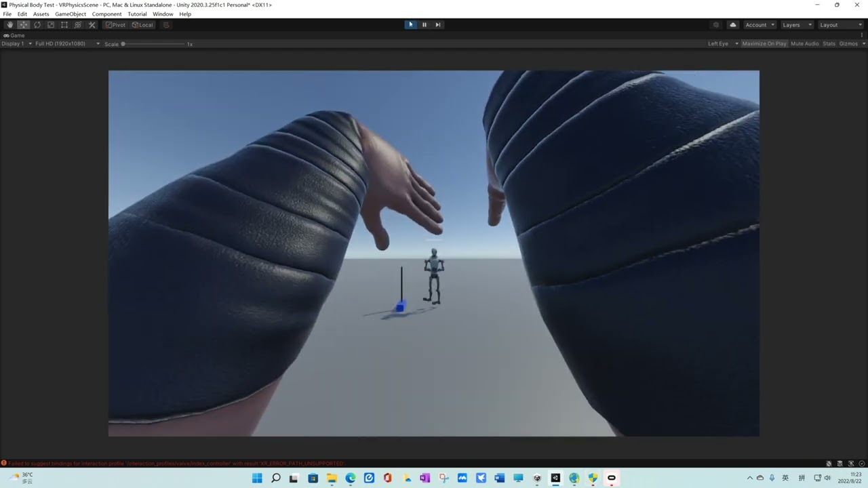Select the Rotate tool
Screen dimensions: 868x488
click(37, 25)
